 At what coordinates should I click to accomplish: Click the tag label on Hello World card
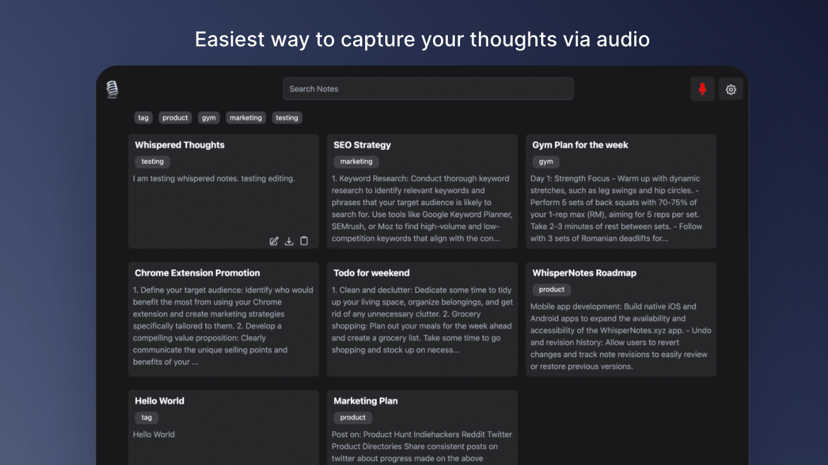click(x=146, y=417)
